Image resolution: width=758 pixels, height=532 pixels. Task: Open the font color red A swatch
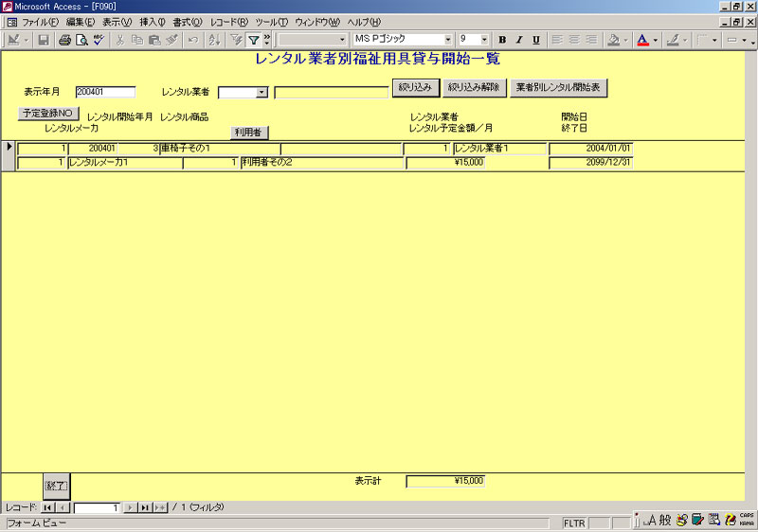(642, 40)
